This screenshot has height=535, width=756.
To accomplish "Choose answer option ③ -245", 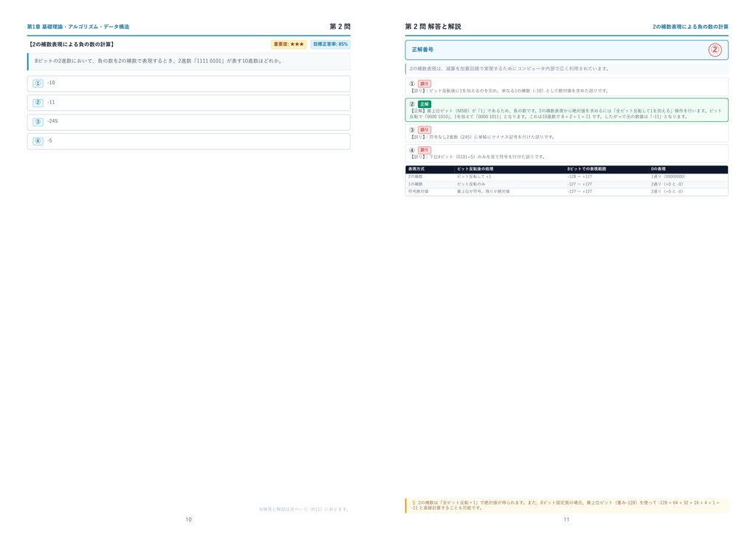I will [188, 122].
